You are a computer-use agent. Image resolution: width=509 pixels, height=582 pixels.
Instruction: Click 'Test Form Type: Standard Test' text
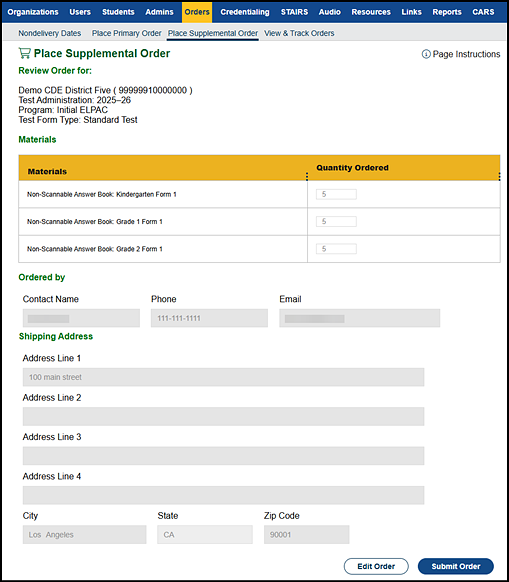click(78, 120)
